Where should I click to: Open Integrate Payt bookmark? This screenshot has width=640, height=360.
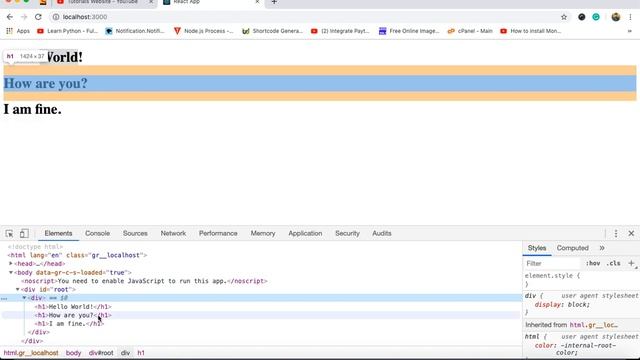340,31
